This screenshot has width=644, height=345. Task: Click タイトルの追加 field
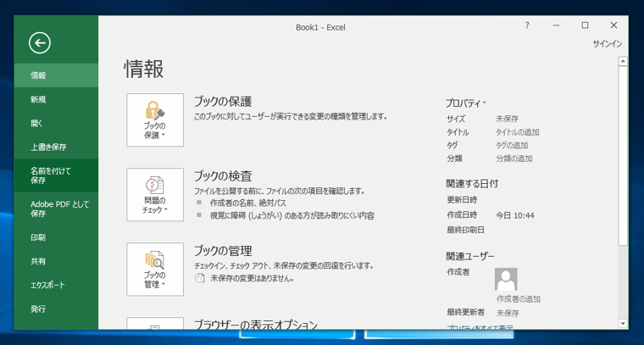tap(518, 132)
